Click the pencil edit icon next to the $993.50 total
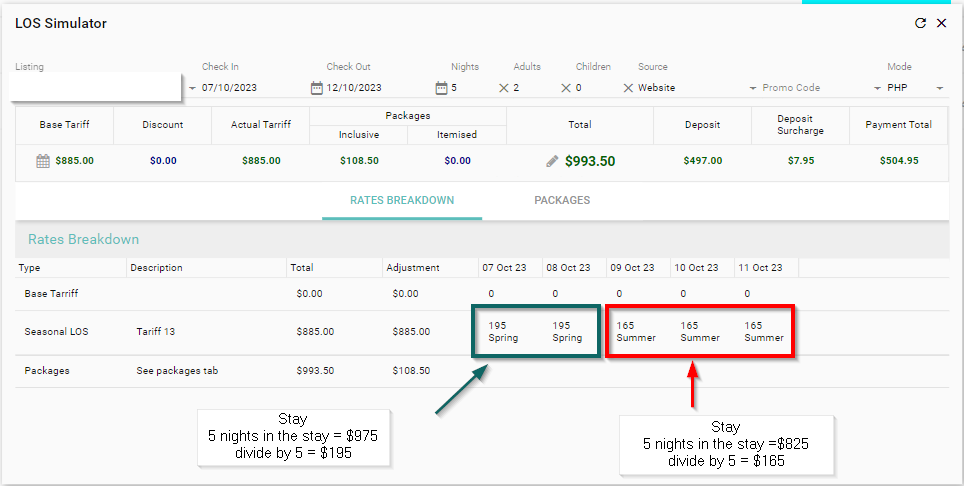Image resolution: width=964 pixels, height=486 pixels. coord(552,160)
